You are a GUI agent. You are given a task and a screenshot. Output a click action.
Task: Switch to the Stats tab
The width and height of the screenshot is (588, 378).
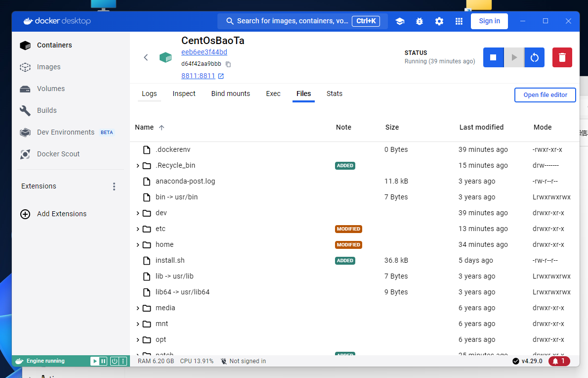pyautogui.click(x=335, y=94)
